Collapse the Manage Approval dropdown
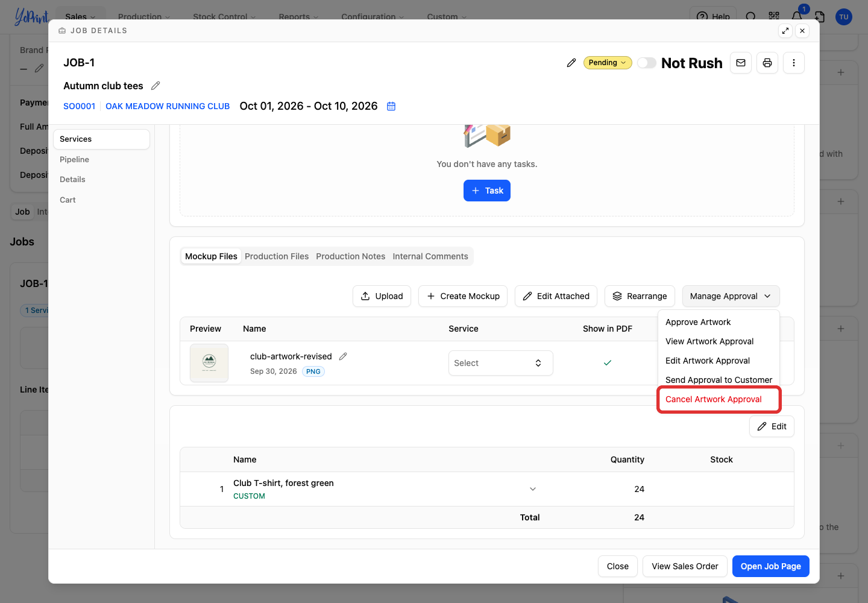Viewport: 868px width, 603px height. (x=731, y=296)
